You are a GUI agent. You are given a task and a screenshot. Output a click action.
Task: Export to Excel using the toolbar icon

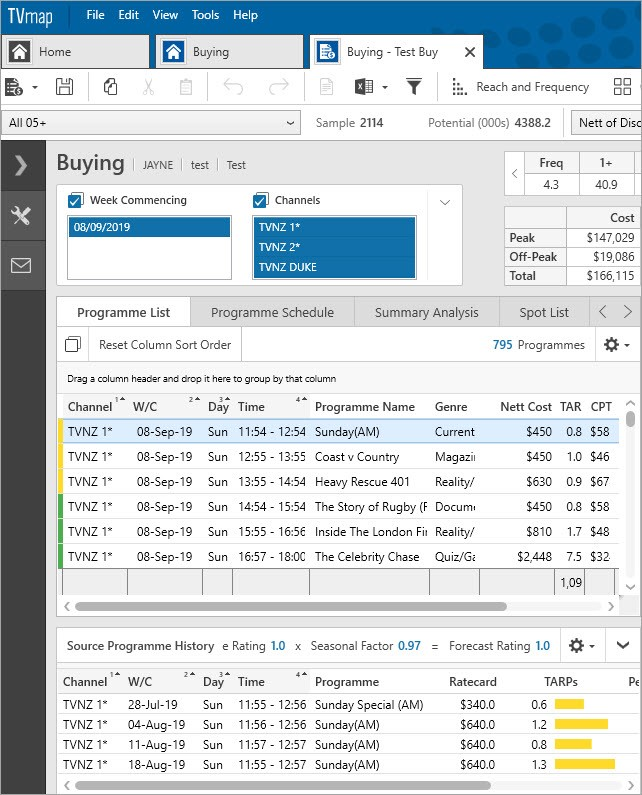click(x=364, y=87)
